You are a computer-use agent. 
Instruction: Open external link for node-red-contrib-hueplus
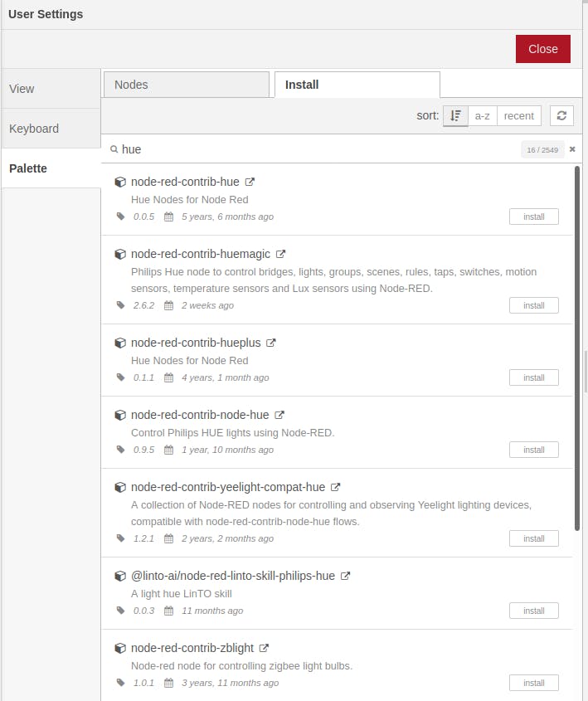[x=270, y=343]
